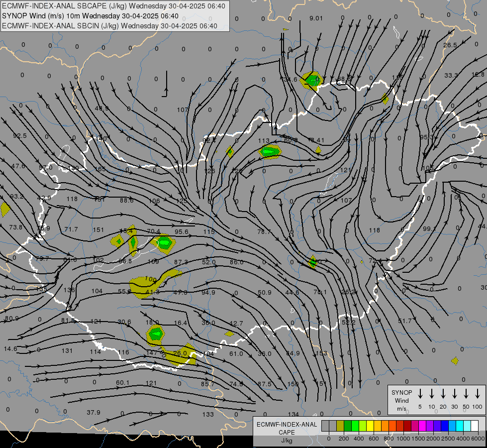487x448 pixels.
Task: Pick the '113' map value
Action: tap(264, 140)
